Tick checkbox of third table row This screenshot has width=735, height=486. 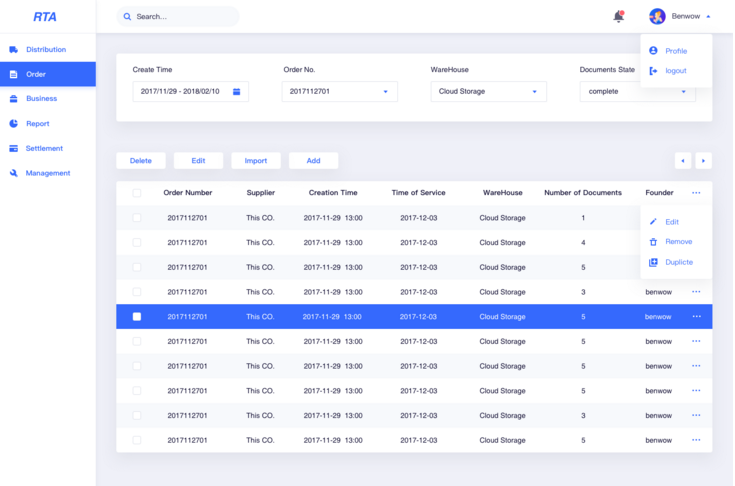coord(137,267)
